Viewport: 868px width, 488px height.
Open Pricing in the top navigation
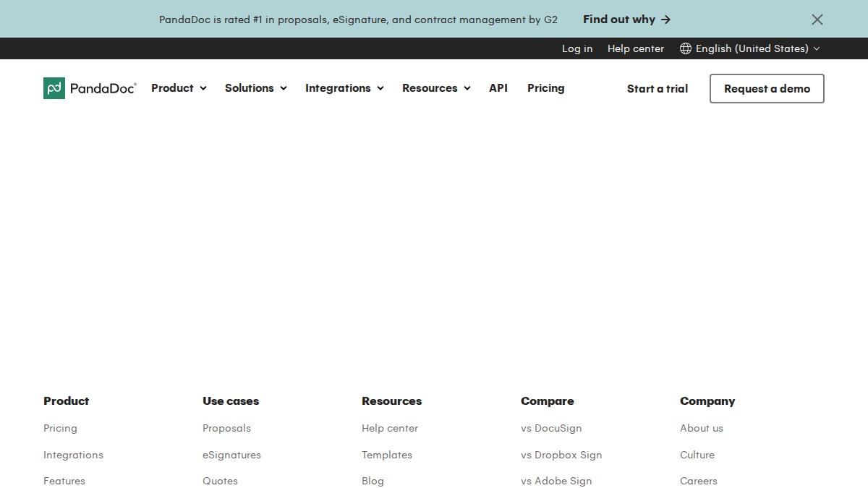[546, 88]
